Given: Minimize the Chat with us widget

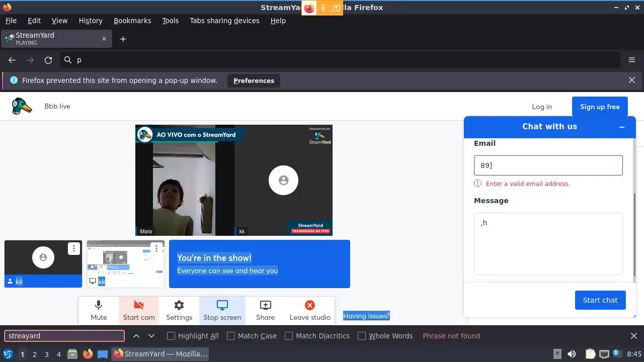Looking at the screenshot, I should coord(622,127).
